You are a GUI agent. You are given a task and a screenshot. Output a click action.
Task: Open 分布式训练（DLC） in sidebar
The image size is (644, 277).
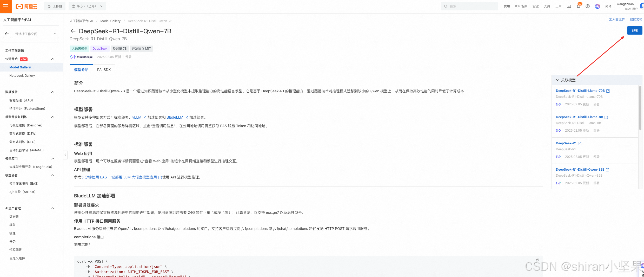pos(22,142)
